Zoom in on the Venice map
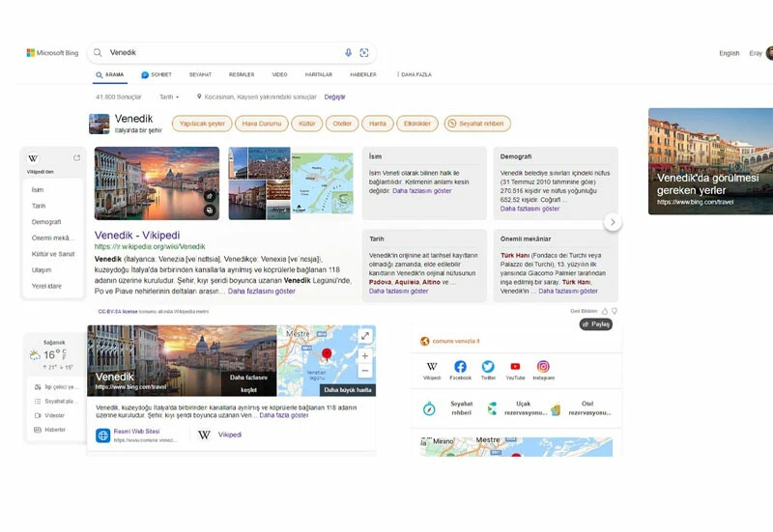 coord(364,355)
